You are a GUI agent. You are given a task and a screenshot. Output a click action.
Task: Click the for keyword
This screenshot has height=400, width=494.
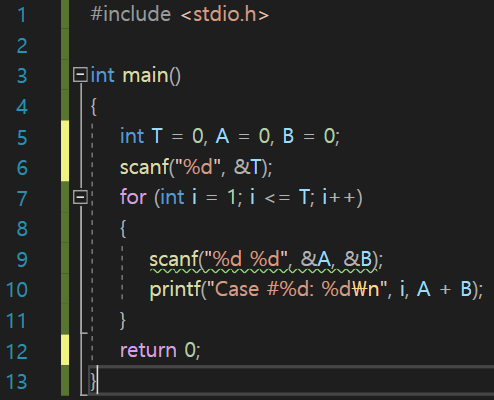point(133,197)
